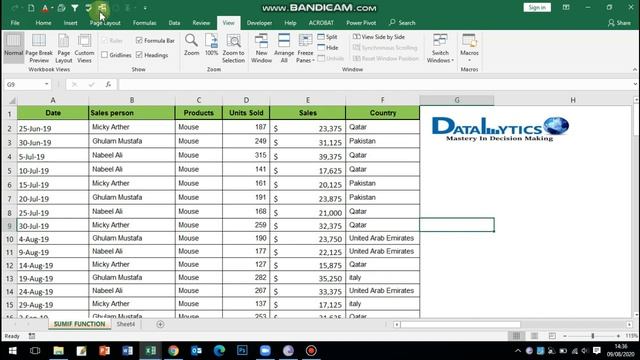Enable the Gridlines checkbox
The width and height of the screenshot is (640, 360).
click(104, 55)
